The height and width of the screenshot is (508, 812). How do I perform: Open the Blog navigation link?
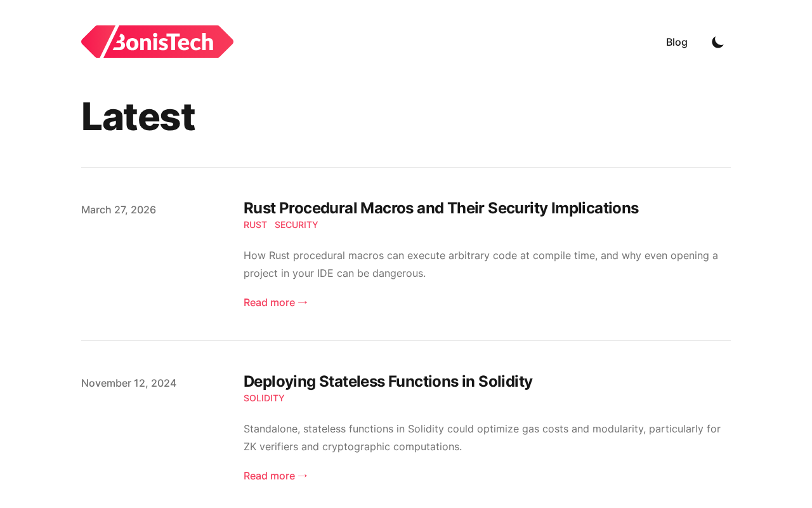coord(676,43)
